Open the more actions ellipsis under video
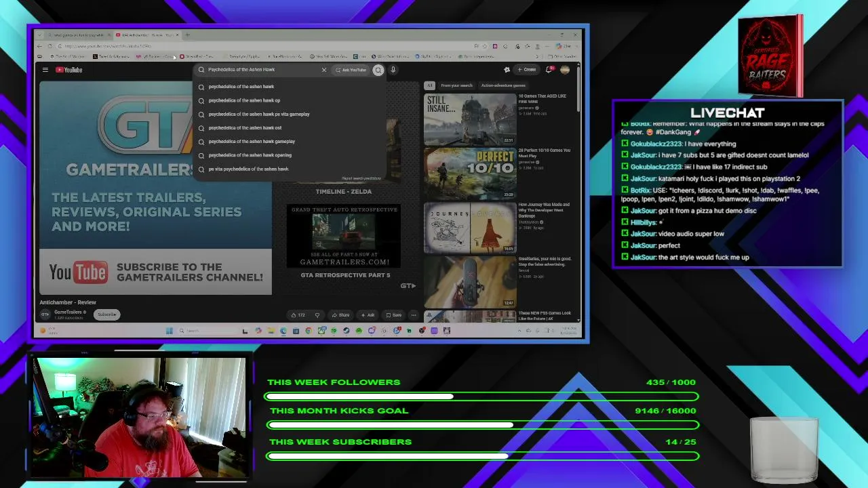The height and width of the screenshot is (488, 868). coord(414,315)
